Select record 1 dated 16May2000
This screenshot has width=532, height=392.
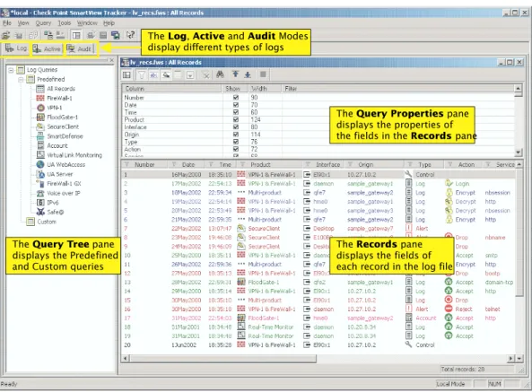318,174
